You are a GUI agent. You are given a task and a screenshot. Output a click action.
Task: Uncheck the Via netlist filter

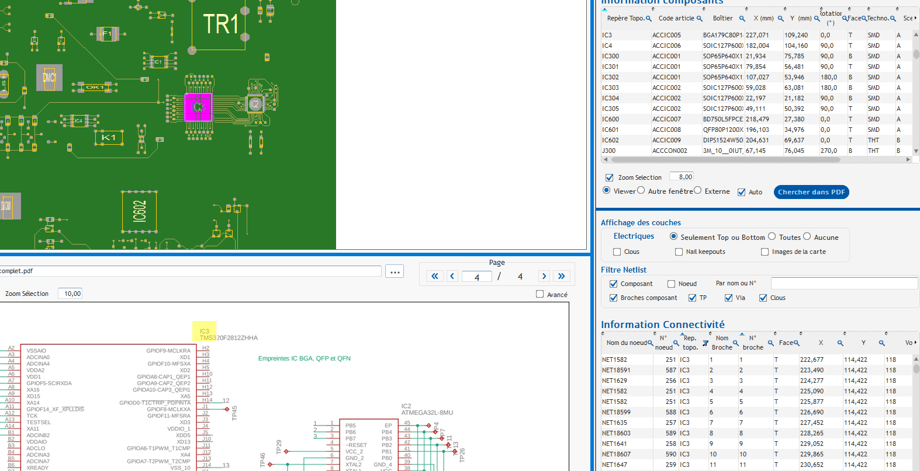[728, 297]
